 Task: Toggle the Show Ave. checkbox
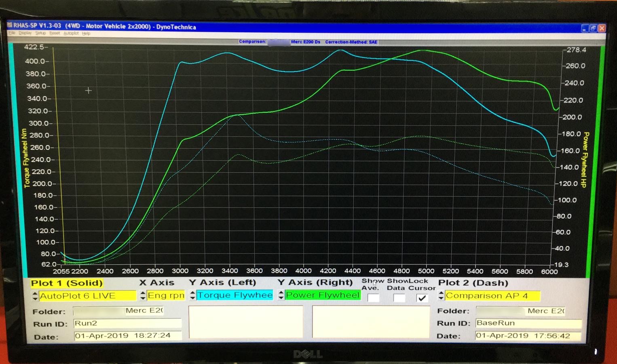[x=373, y=298]
